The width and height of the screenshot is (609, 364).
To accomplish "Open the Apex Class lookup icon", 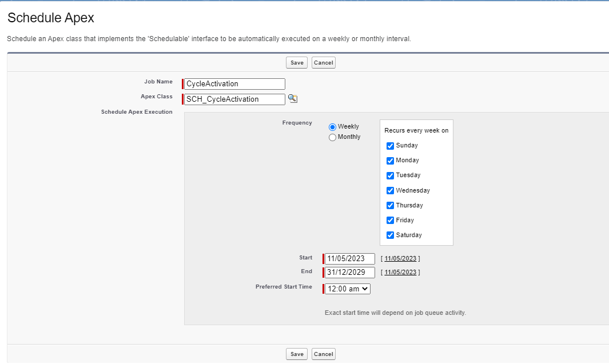I will (292, 98).
